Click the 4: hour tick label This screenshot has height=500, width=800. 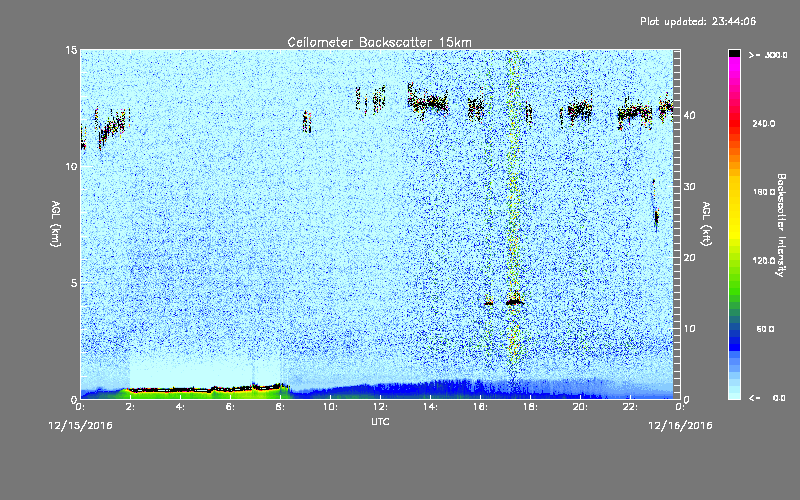click(180, 407)
